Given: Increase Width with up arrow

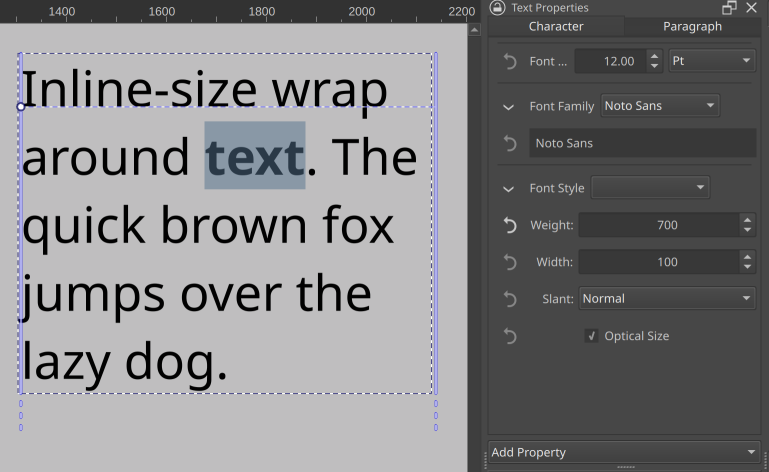Looking at the screenshot, I should (x=747, y=257).
